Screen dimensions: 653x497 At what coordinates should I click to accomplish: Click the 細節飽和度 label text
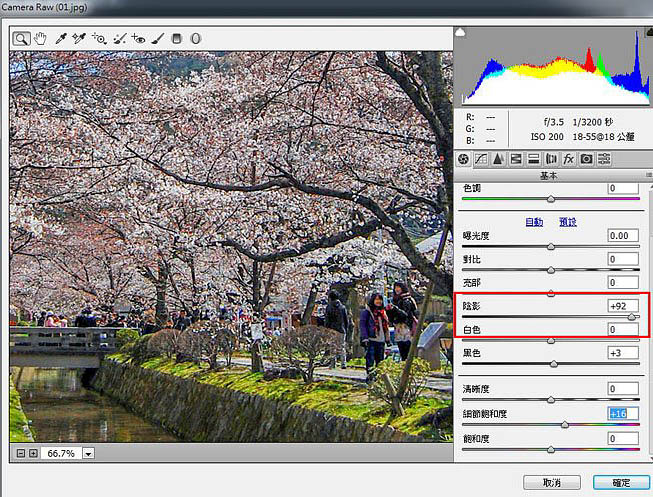click(485, 414)
